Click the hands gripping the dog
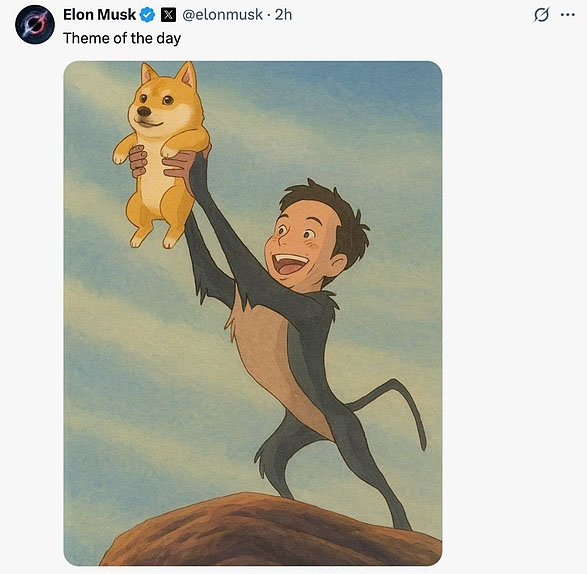 pos(165,163)
